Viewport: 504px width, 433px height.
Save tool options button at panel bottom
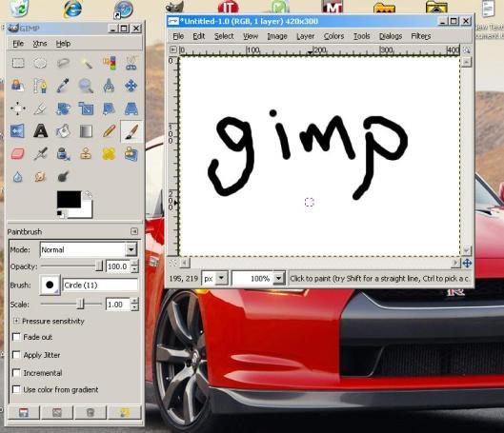pyautogui.click(x=24, y=413)
